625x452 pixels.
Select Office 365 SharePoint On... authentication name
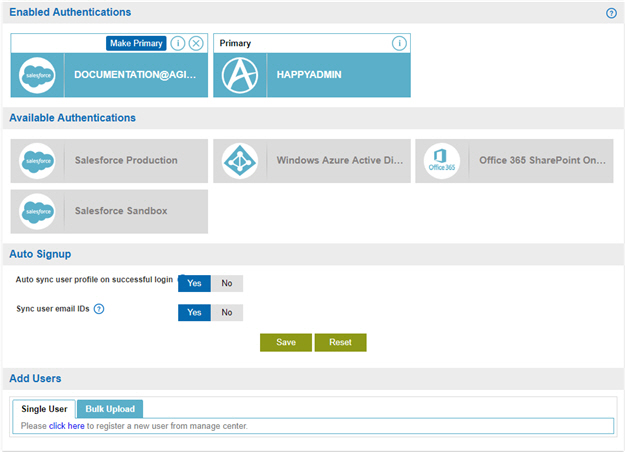point(542,160)
